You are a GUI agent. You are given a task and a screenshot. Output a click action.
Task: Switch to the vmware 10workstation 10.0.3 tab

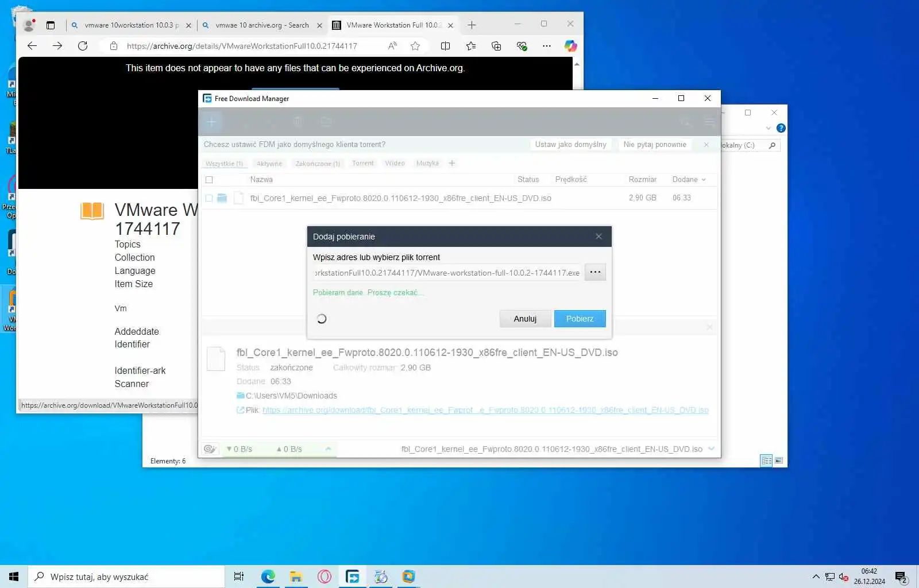[x=130, y=25]
